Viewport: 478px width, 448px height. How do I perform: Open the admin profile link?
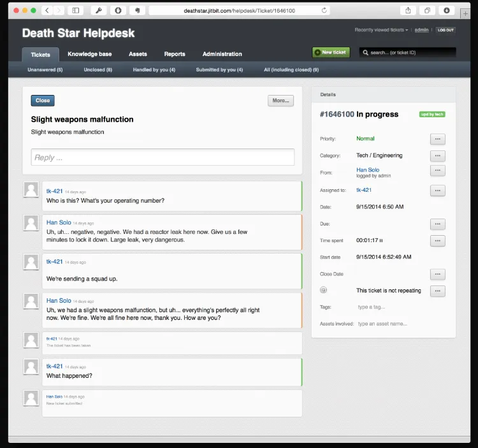[421, 30]
